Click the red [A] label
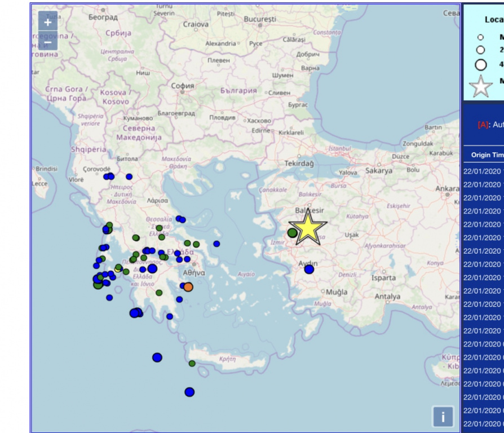The height and width of the screenshot is (433, 504). click(x=483, y=125)
